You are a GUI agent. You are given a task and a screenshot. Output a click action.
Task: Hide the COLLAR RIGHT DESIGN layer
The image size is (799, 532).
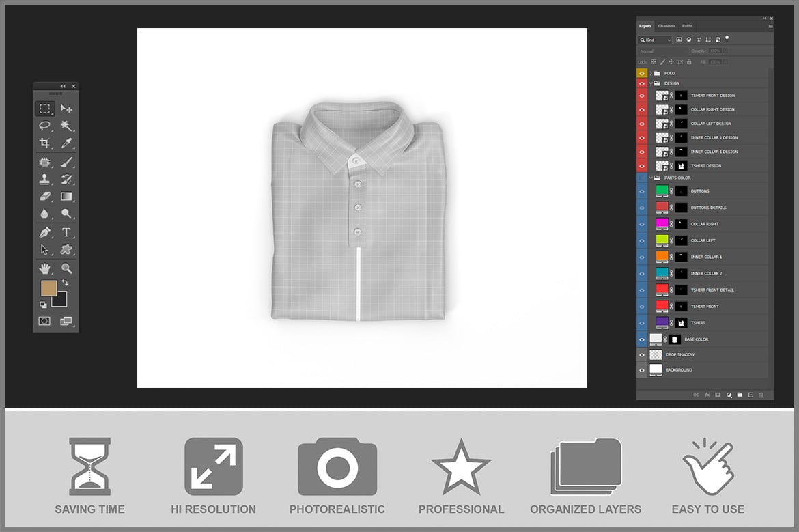click(642, 109)
